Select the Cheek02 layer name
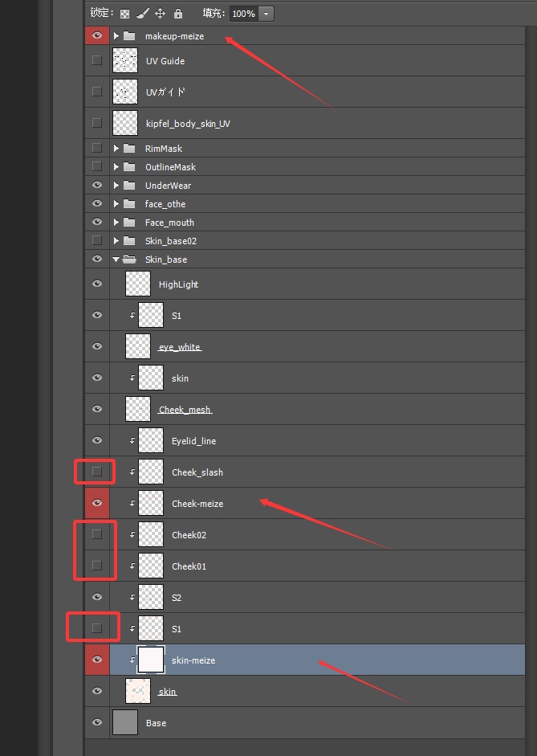This screenshot has width=537, height=756. [x=189, y=535]
